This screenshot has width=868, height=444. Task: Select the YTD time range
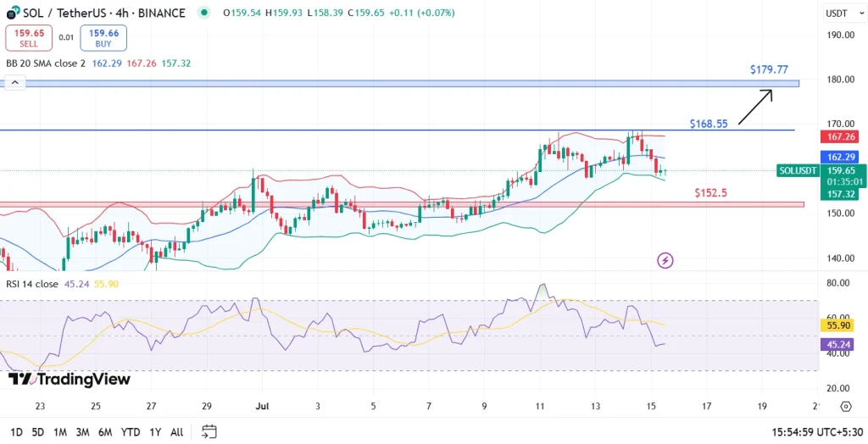click(x=131, y=432)
